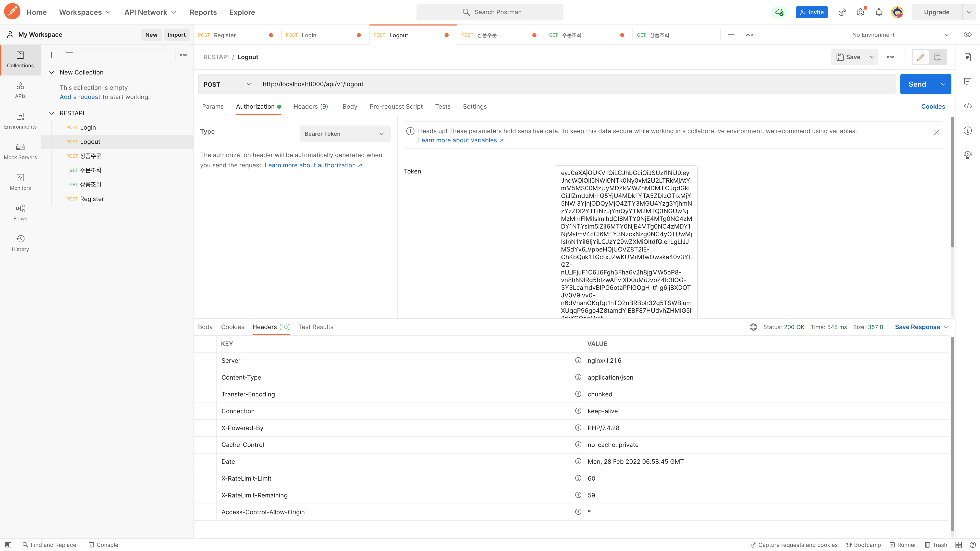Viewport: 980px width, 551px height.
Task: Open the settings gear icon
Action: coord(860,12)
